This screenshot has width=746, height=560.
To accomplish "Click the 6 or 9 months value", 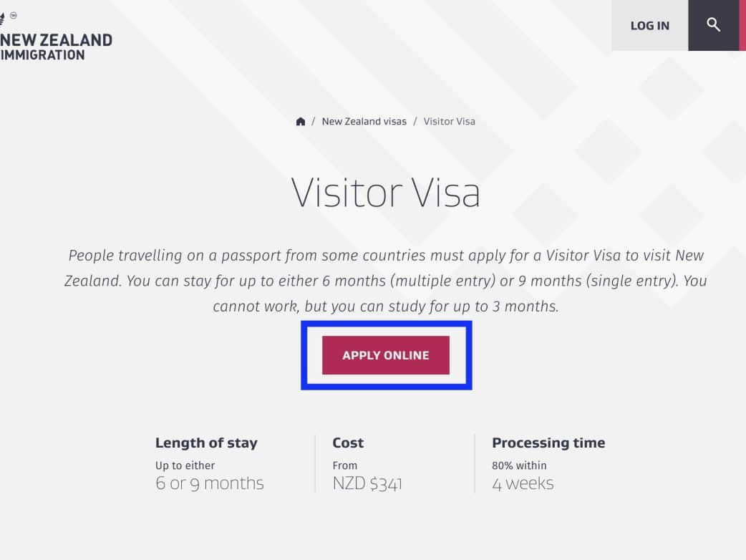I will coord(210,483).
